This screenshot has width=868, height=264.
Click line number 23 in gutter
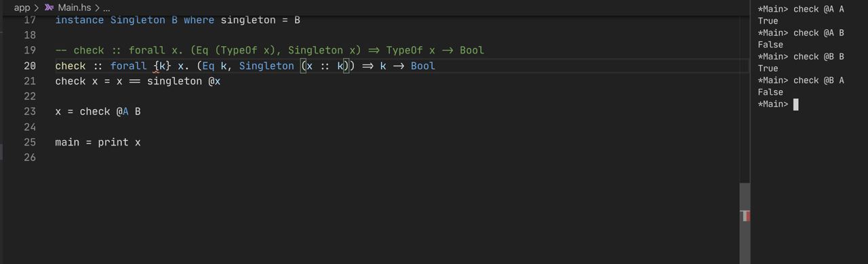[x=30, y=112]
